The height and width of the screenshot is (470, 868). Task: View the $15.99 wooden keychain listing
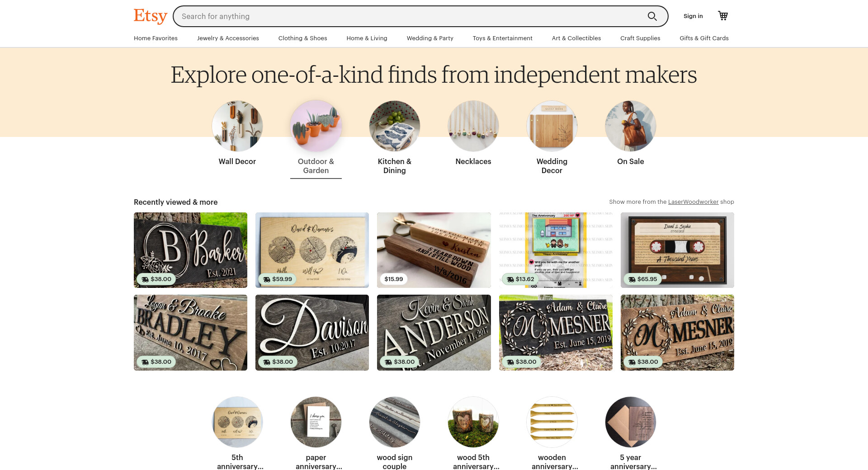click(434, 250)
